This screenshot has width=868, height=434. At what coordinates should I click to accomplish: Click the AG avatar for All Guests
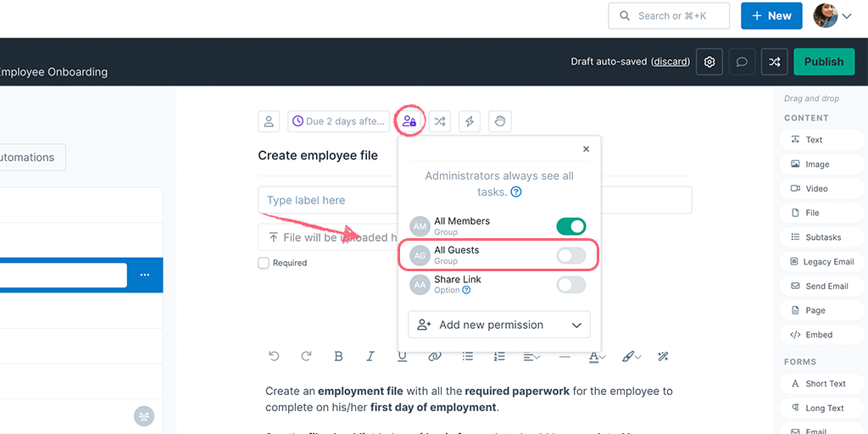(420, 255)
